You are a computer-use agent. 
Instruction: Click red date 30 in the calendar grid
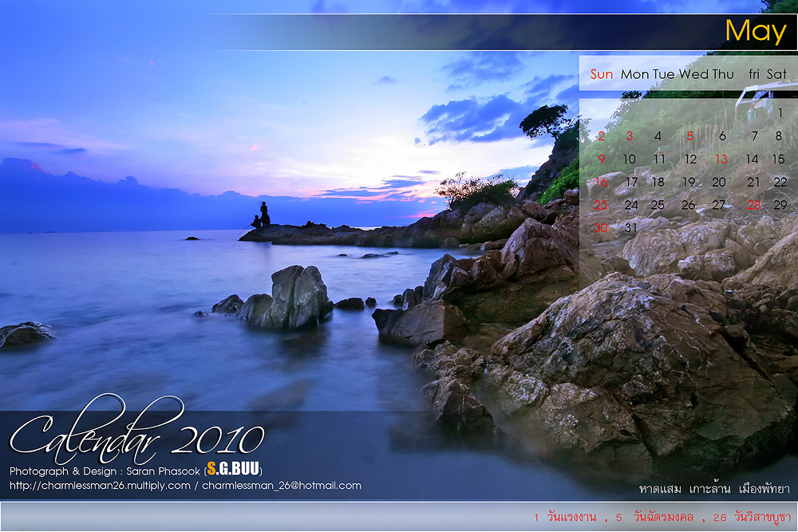(601, 228)
